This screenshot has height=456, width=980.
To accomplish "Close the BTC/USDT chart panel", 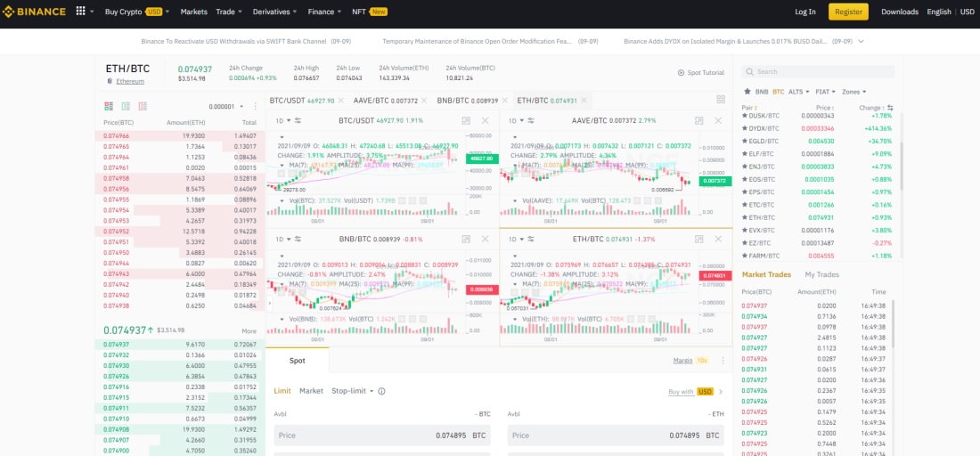I will (x=485, y=120).
